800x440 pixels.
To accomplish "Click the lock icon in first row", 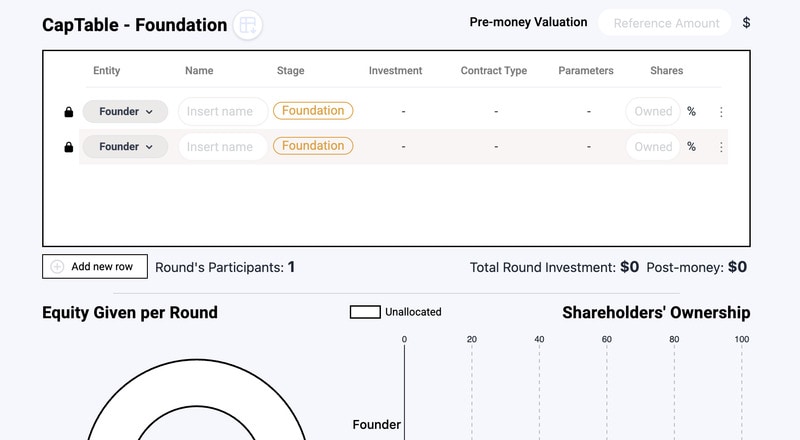I will [x=68, y=112].
